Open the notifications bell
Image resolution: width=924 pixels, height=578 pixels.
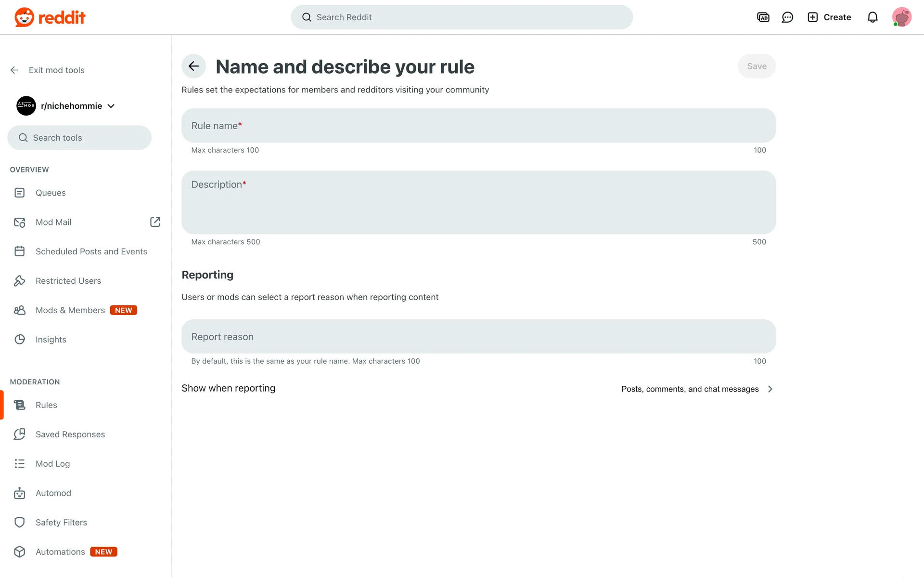(872, 17)
